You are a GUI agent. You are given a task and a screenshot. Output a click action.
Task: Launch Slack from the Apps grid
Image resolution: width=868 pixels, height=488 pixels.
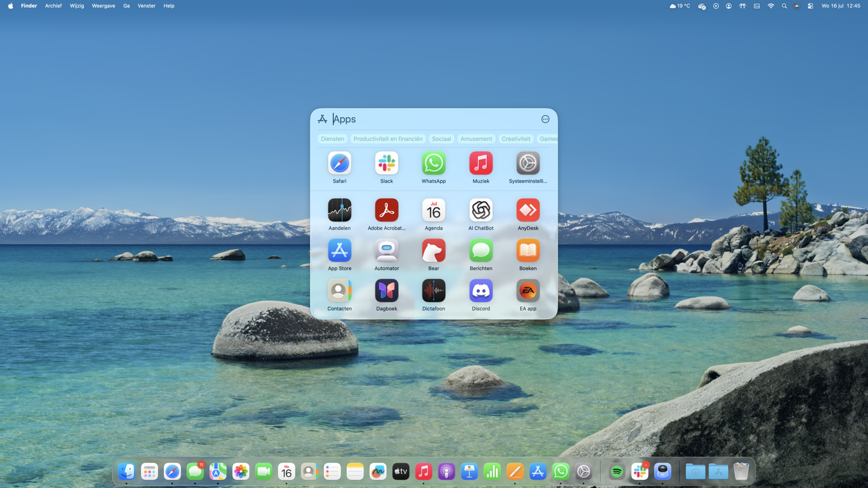(387, 164)
